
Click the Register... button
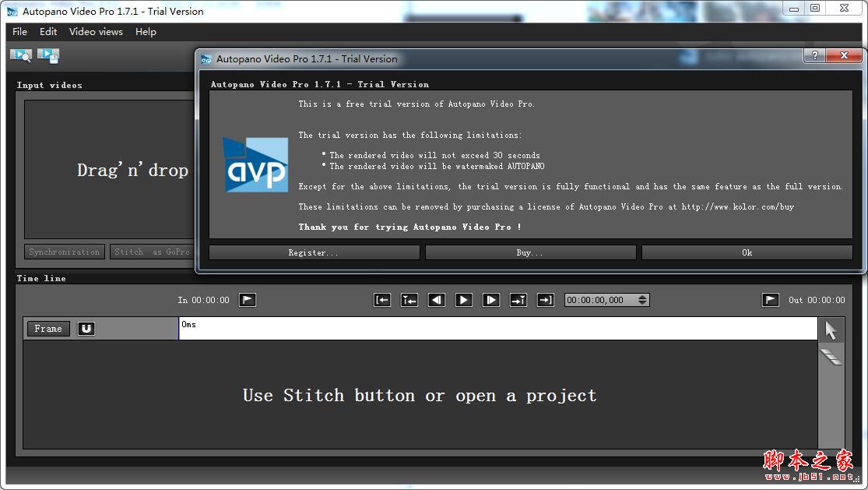point(314,252)
